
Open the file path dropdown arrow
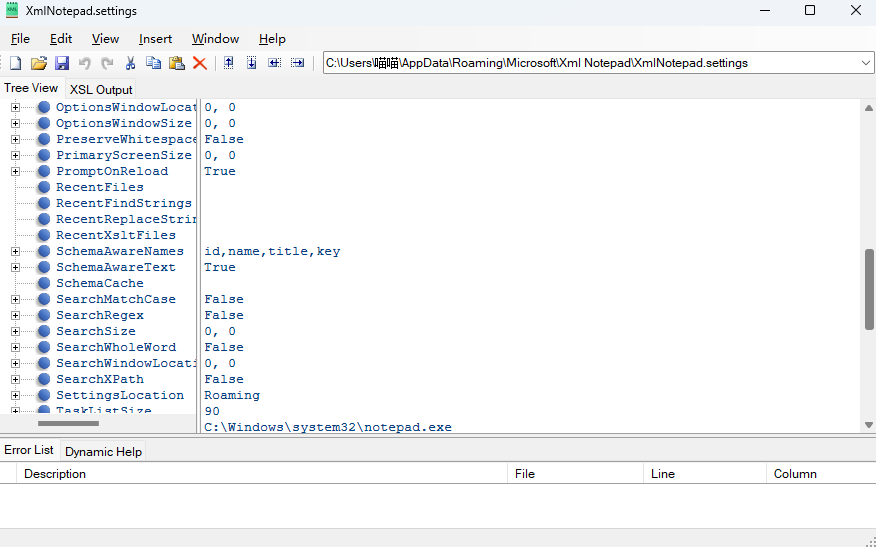pos(865,63)
